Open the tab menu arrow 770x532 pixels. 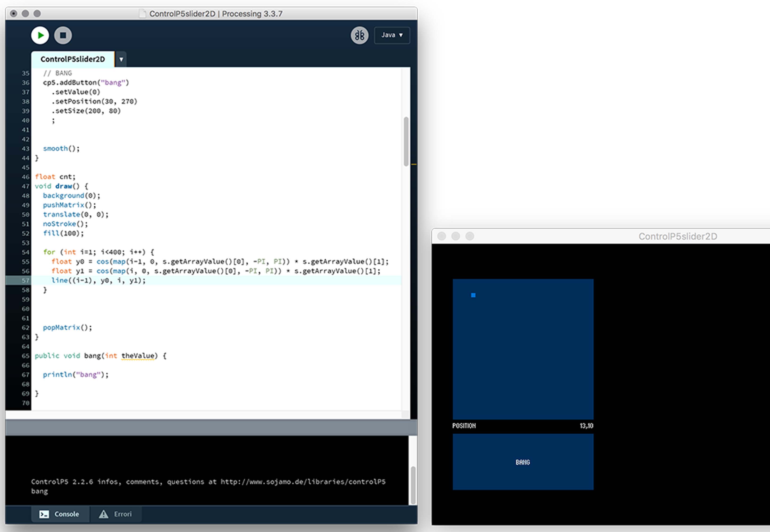[x=121, y=59]
